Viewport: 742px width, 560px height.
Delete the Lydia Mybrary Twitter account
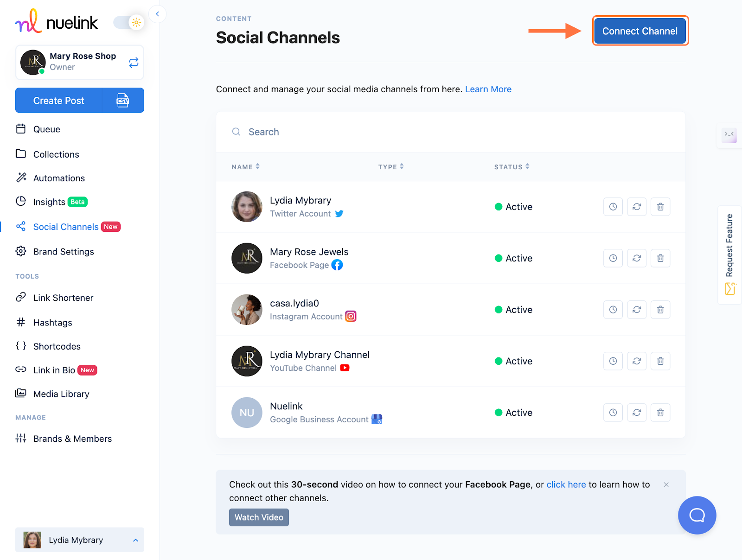coord(660,207)
